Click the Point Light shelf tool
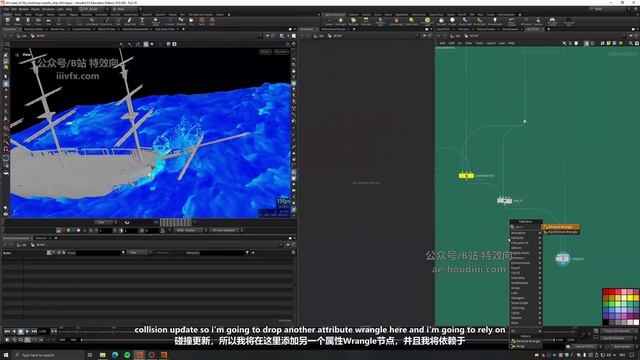The height and width of the screenshot is (360, 640). coord(340,21)
